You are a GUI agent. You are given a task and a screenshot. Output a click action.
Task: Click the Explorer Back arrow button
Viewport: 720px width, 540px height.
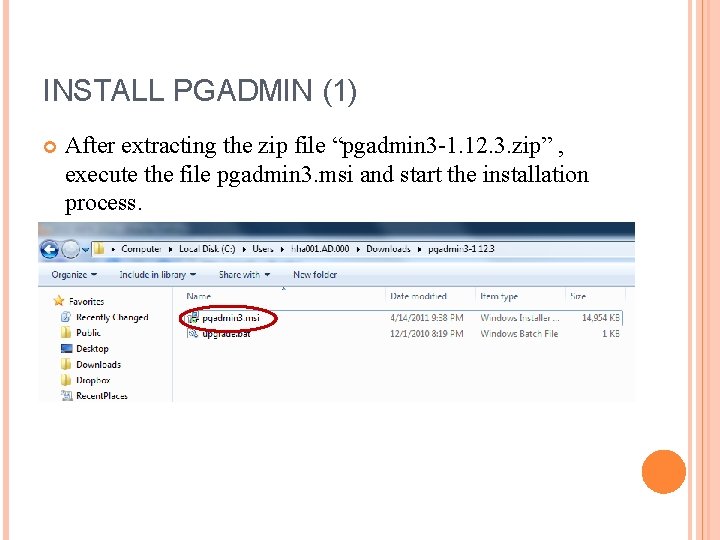[49, 249]
